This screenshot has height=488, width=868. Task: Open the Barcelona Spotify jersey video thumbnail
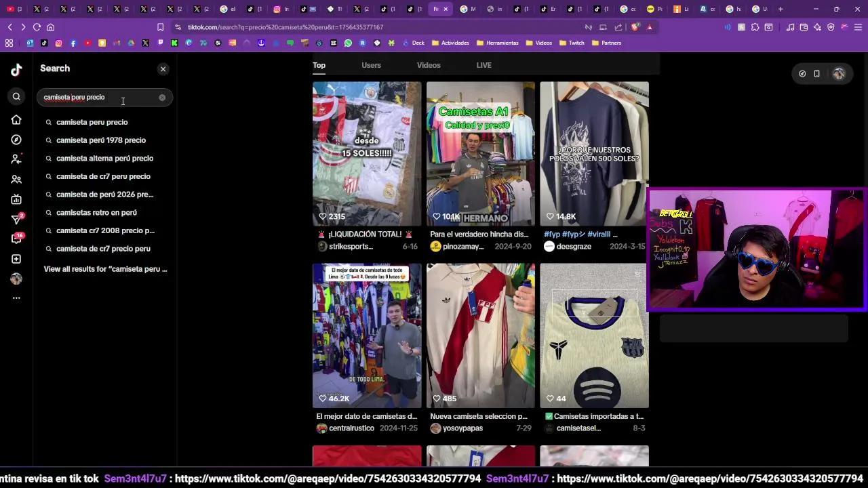pos(594,335)
